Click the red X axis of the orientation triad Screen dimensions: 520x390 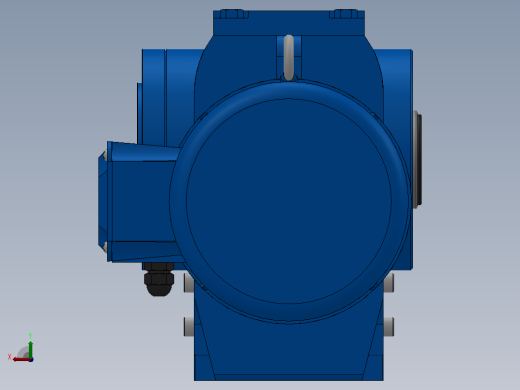pyautogui.click(x=21, y=360)
